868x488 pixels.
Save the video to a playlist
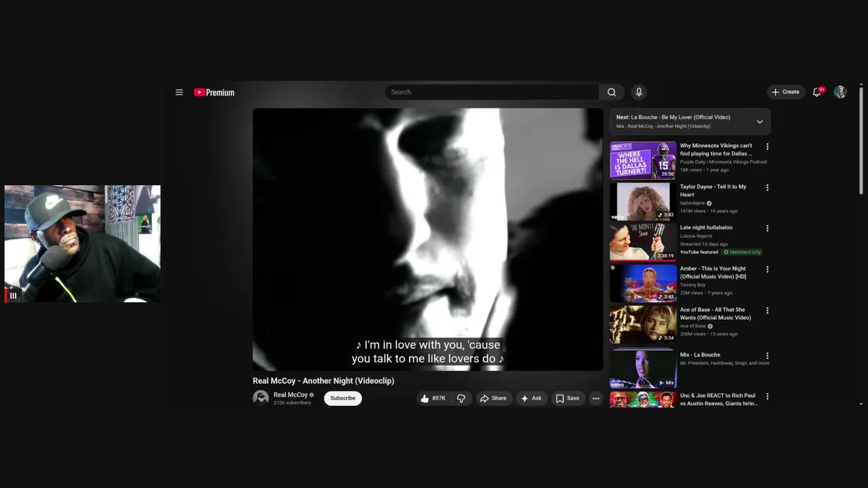click(568, 399)
